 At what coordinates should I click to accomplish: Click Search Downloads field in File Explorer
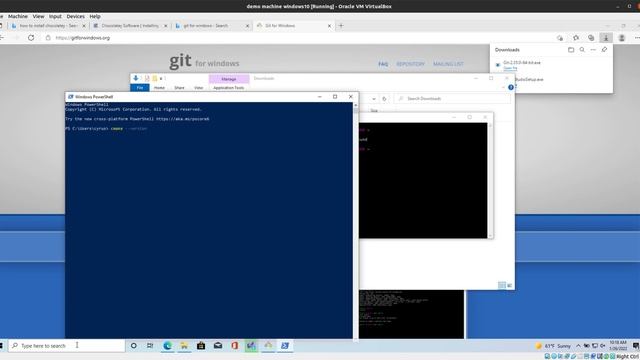pos(452,98)
